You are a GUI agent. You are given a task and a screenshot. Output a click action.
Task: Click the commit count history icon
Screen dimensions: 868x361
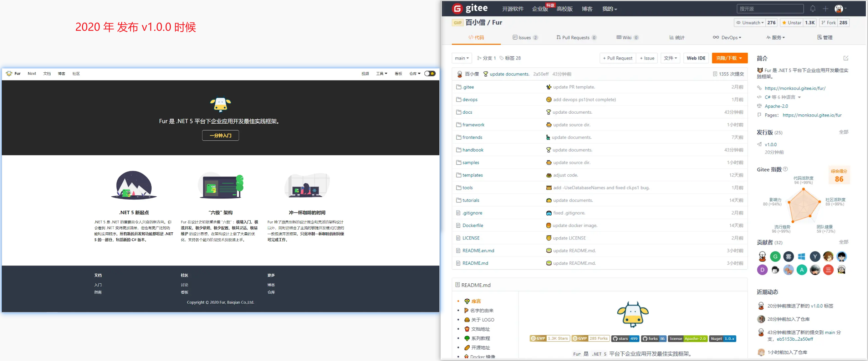point(715,74)
